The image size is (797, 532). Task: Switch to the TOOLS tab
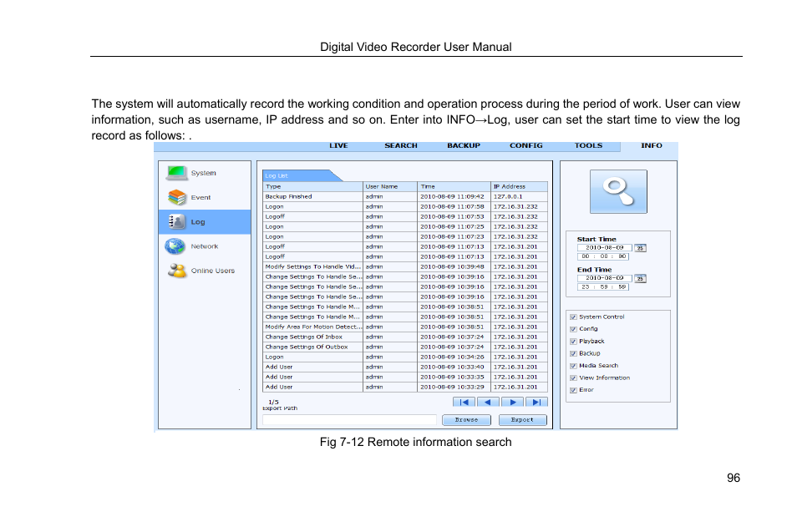(x=589, y=146)
